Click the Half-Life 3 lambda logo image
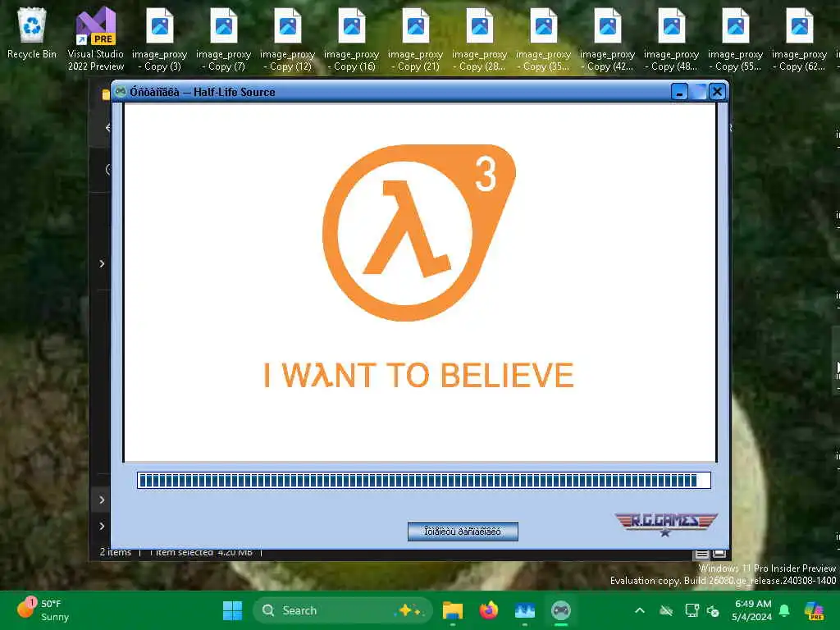This screenshot has width=840, height=630. (419, 233)
